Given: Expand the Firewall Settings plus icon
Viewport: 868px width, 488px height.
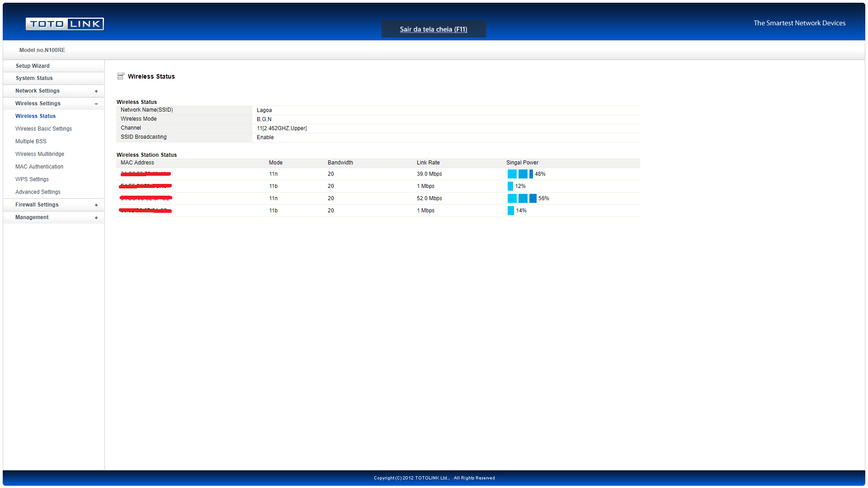Looking at the screenshot, I should 96,205.
